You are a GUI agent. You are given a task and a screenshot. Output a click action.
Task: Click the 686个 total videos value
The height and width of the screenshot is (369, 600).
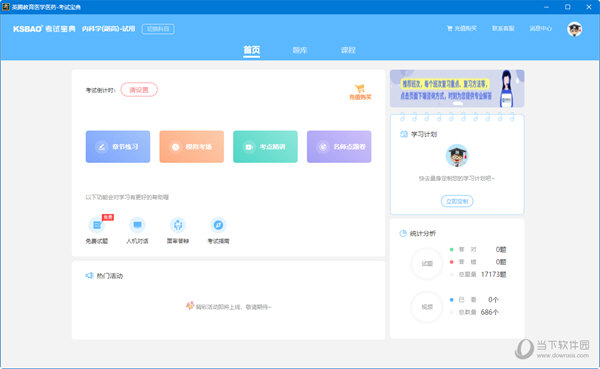click(x=489, y=312)
